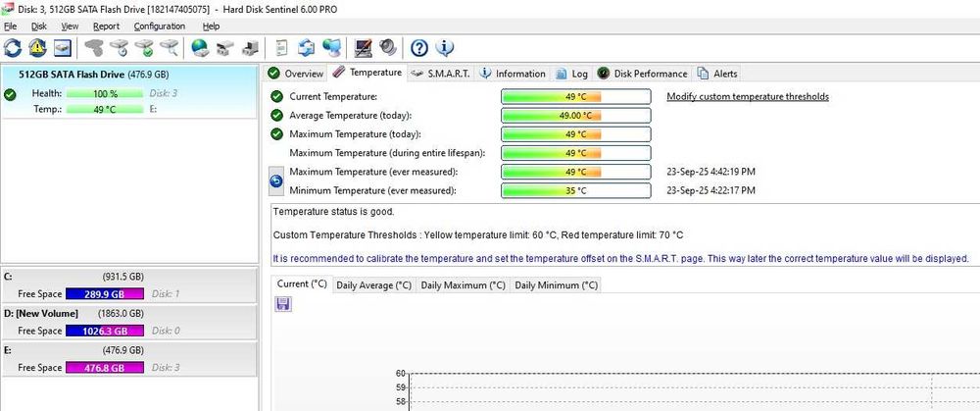
Task: Click the 'Temperature status is good.' text
Action: 334,212
